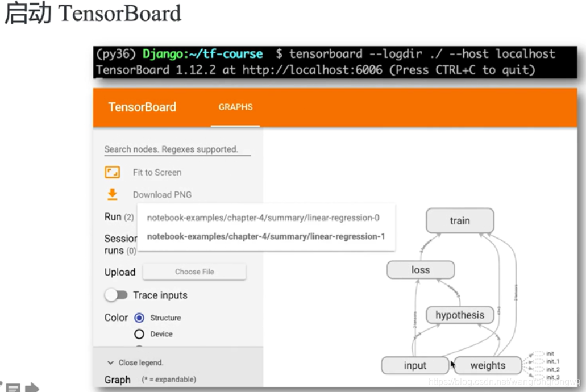Toggle the Trace inputs switch

pyautogui.click(x=116, y=295)
